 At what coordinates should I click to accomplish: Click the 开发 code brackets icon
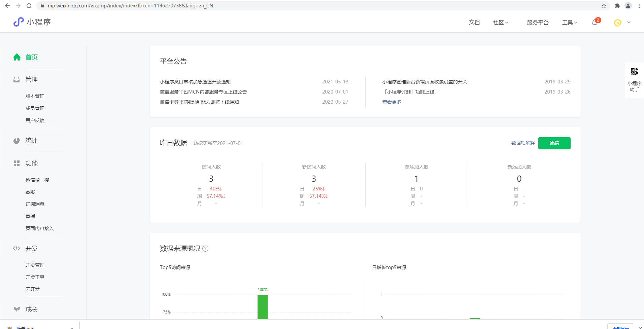[x=16, y=249]
